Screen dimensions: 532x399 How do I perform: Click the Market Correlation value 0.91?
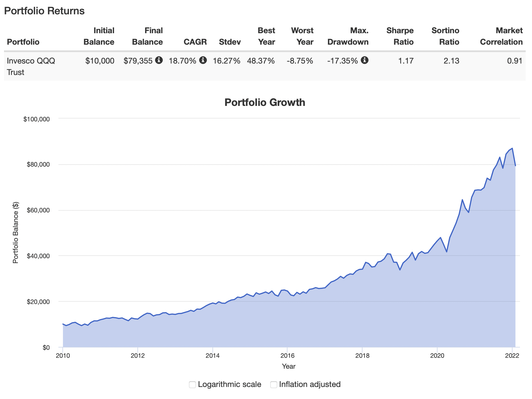coord(515,61)
